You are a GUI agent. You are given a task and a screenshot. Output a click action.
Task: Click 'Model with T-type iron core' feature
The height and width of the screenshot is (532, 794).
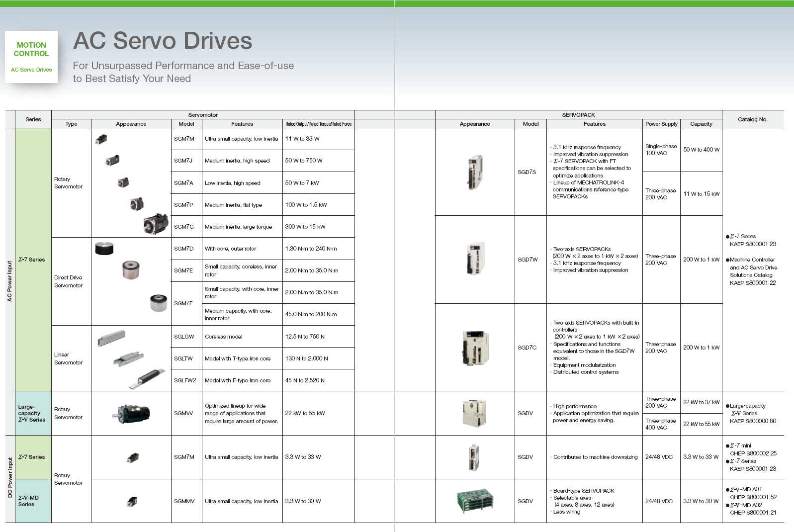click(x=238, y=358)
